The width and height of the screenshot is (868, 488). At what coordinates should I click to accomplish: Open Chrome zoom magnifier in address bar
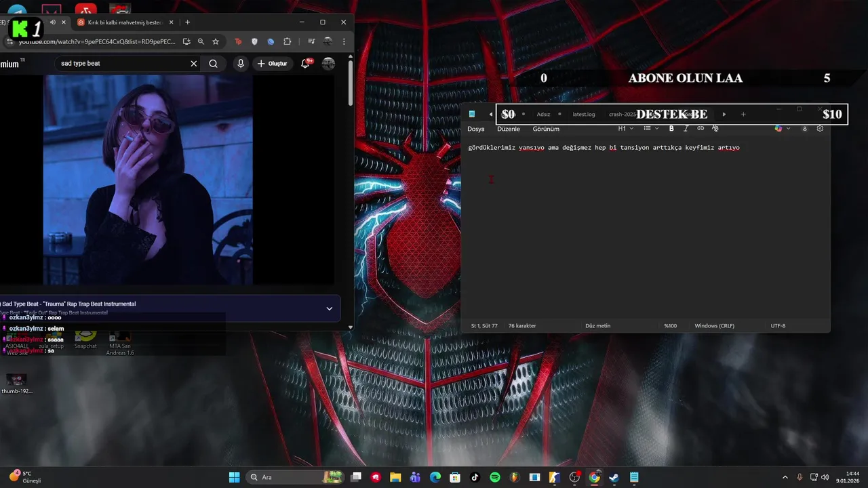click(201, 41)
